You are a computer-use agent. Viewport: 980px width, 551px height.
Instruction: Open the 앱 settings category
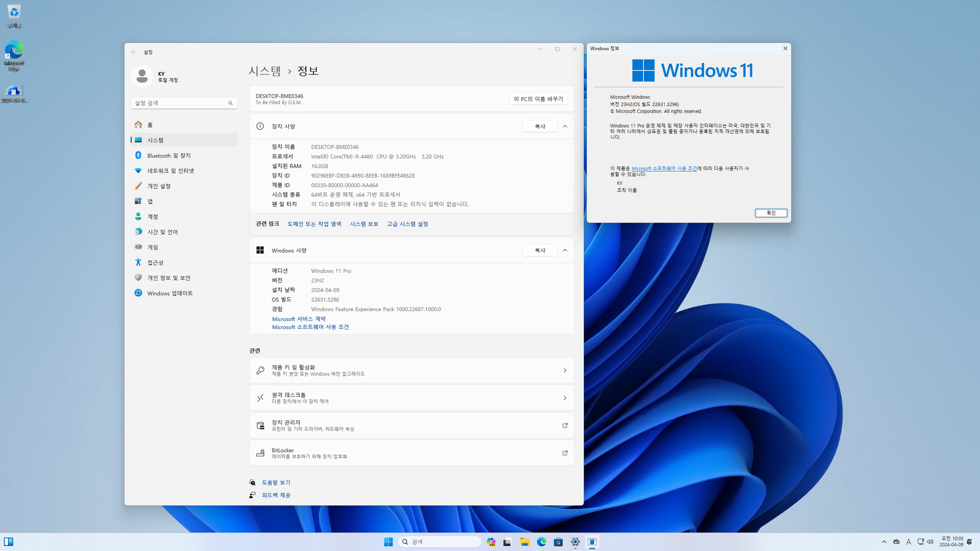tap(184, 201)
